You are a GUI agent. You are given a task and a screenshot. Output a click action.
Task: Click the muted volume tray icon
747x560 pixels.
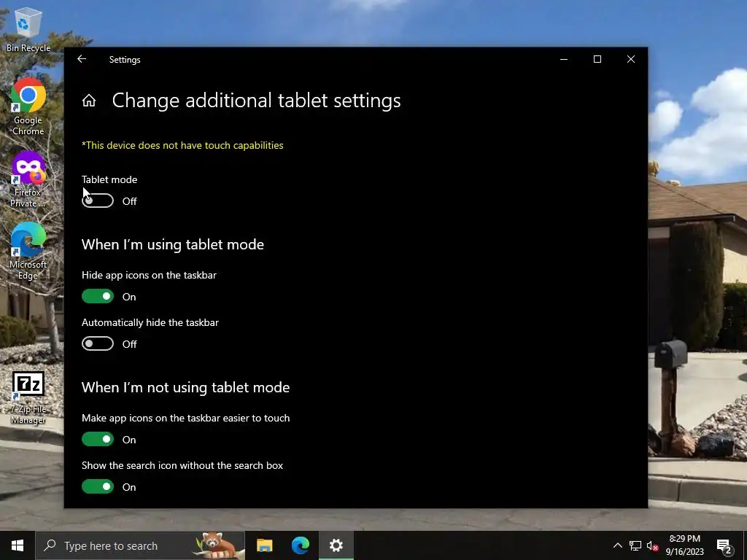[653, 545]
